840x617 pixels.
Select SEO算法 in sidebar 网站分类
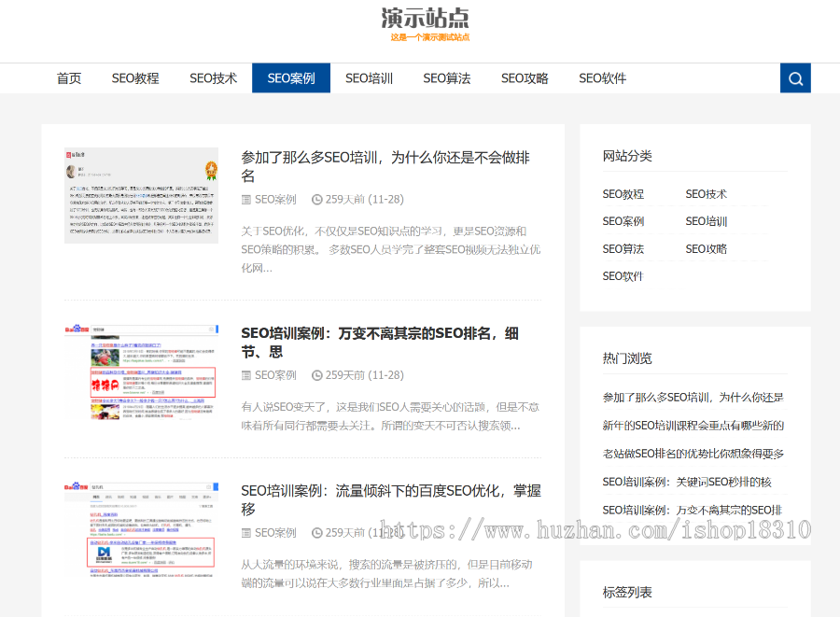pyautogui.click(x=623, y=248)
